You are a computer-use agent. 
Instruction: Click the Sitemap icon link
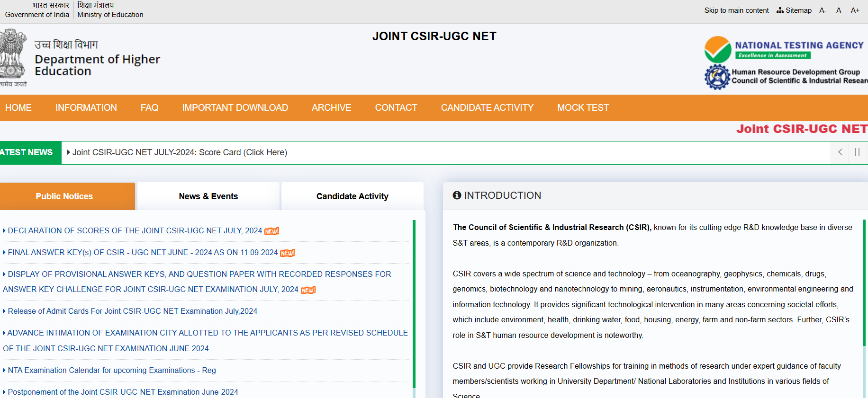[794, 10]
